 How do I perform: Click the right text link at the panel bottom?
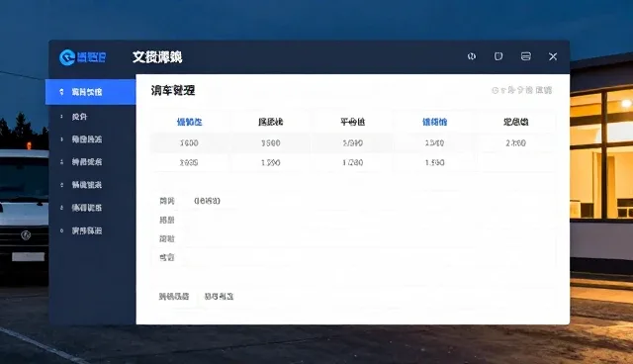pyautogui.click(x=219, y=296)
